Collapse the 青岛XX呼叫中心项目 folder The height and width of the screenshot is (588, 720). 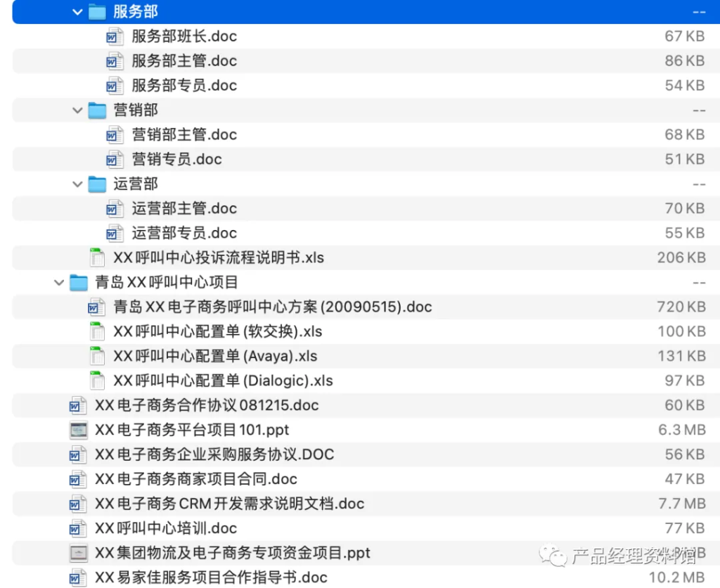tap(59, 282)
